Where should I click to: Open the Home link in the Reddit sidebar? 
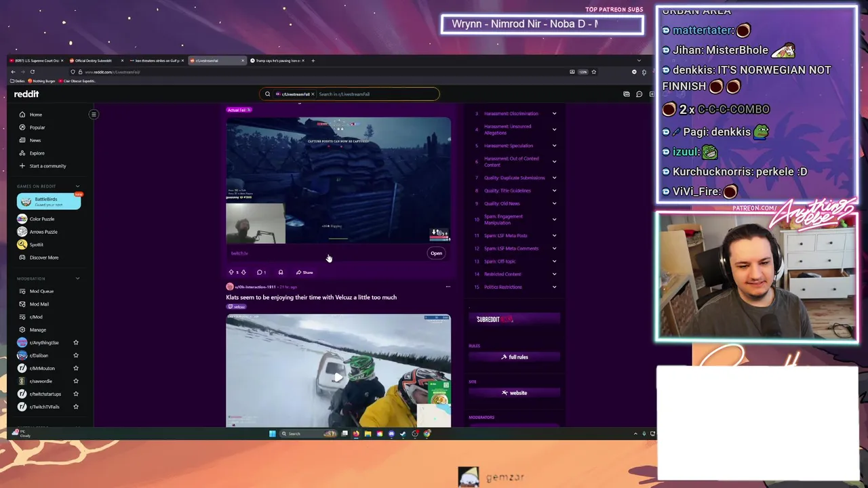click(x=35, y=115)
